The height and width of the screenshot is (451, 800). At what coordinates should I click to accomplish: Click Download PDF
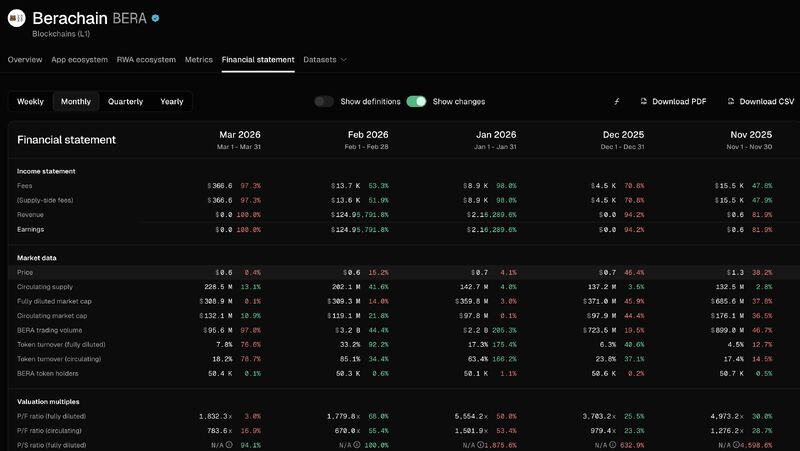[x=673, y=102]
